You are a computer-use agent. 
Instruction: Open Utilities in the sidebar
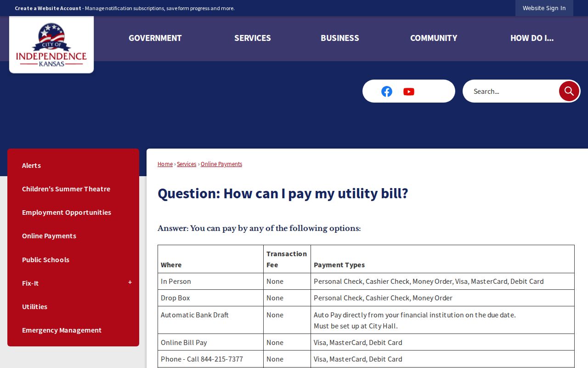tap(34, 307)
